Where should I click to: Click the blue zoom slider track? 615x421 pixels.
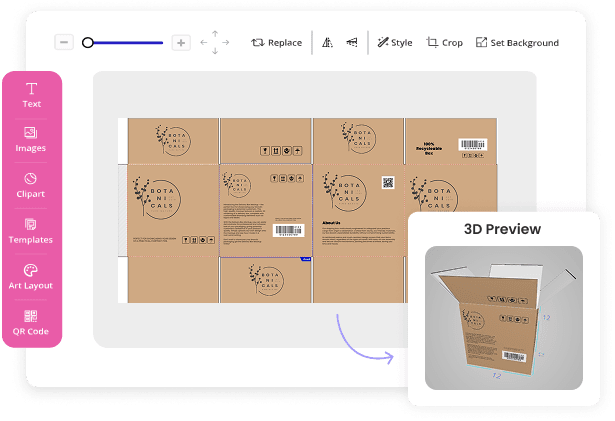point(128,42)
